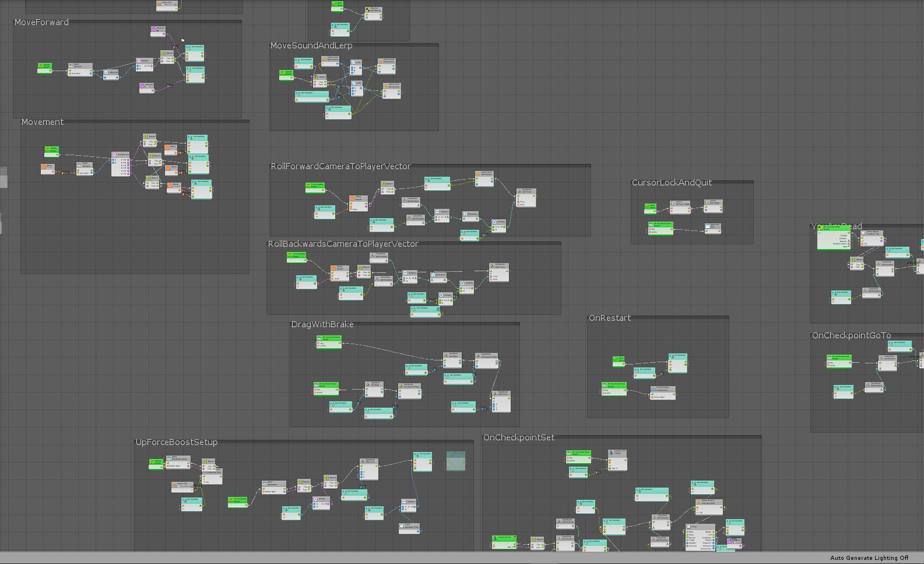
Task: Select the OnRestart group label
Action: (x=610, y=318)
